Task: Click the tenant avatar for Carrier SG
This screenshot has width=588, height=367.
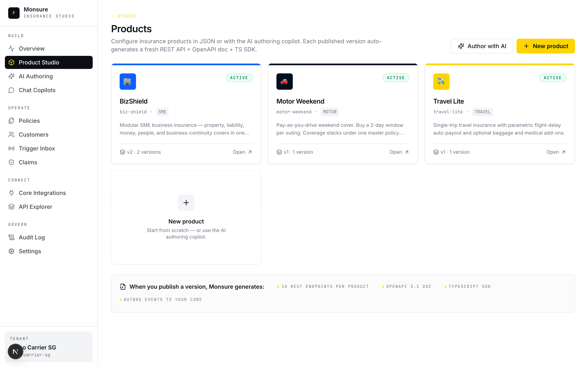Action: click(x=15, y=351)
